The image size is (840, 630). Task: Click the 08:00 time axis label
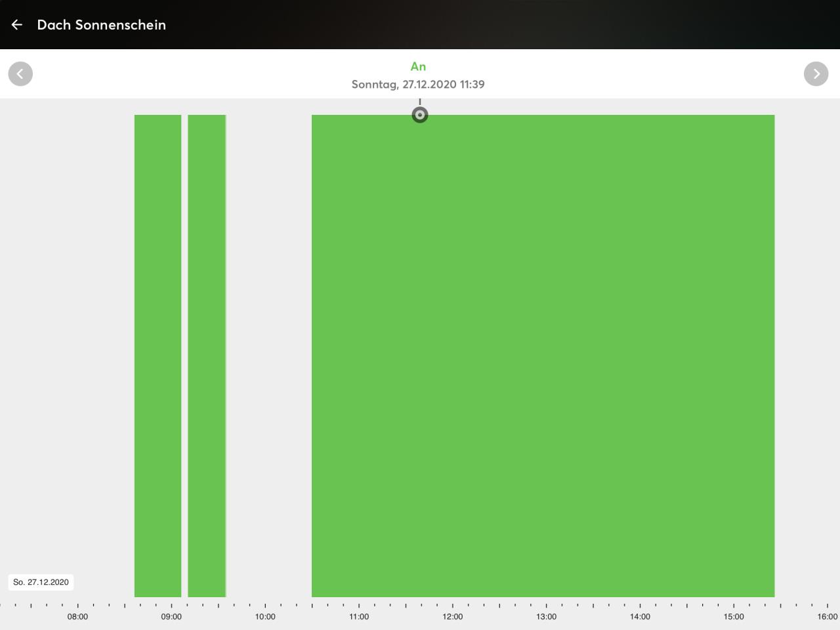click(77, 617)
